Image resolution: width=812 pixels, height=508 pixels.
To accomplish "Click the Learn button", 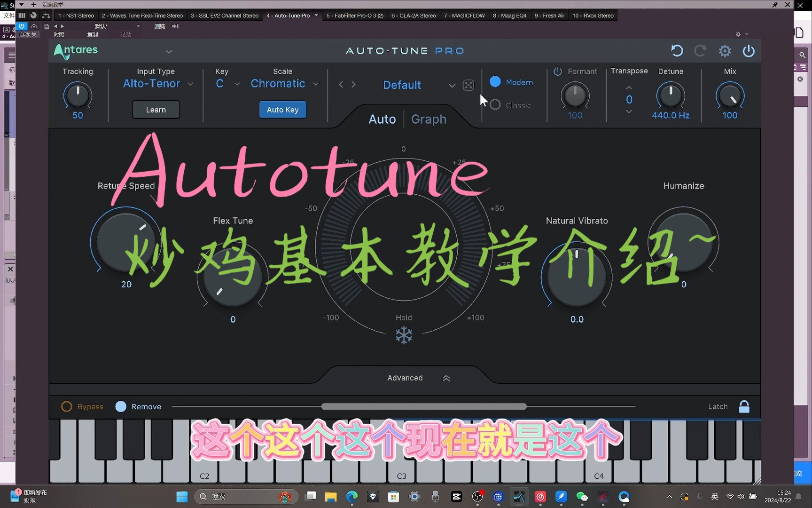I will 156,109.
